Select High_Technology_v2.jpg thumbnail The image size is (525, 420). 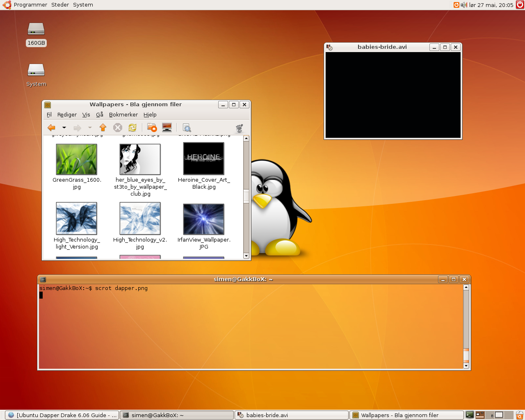(140, 218)
